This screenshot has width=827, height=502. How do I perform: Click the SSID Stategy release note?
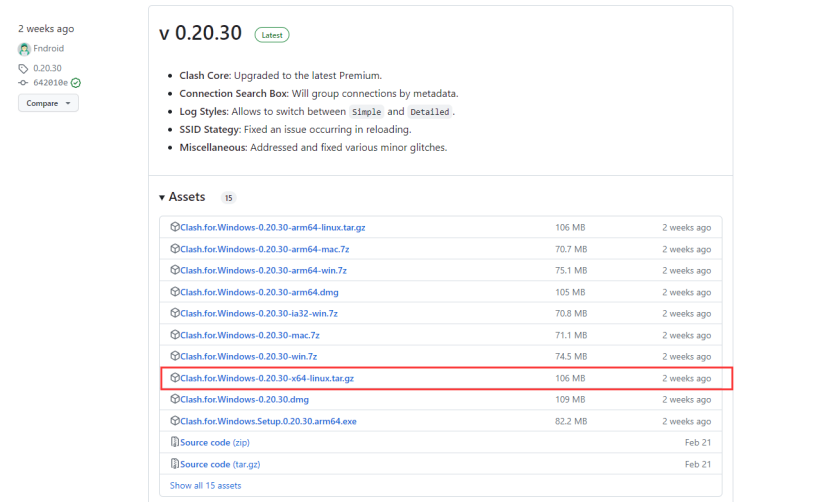(x=295, y=129)
